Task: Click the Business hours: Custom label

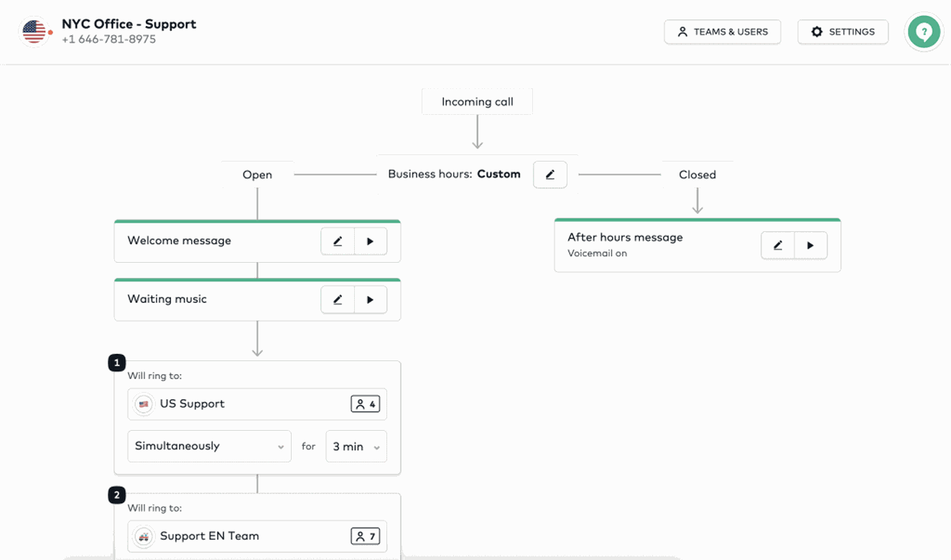Action: tap(454, 174)
